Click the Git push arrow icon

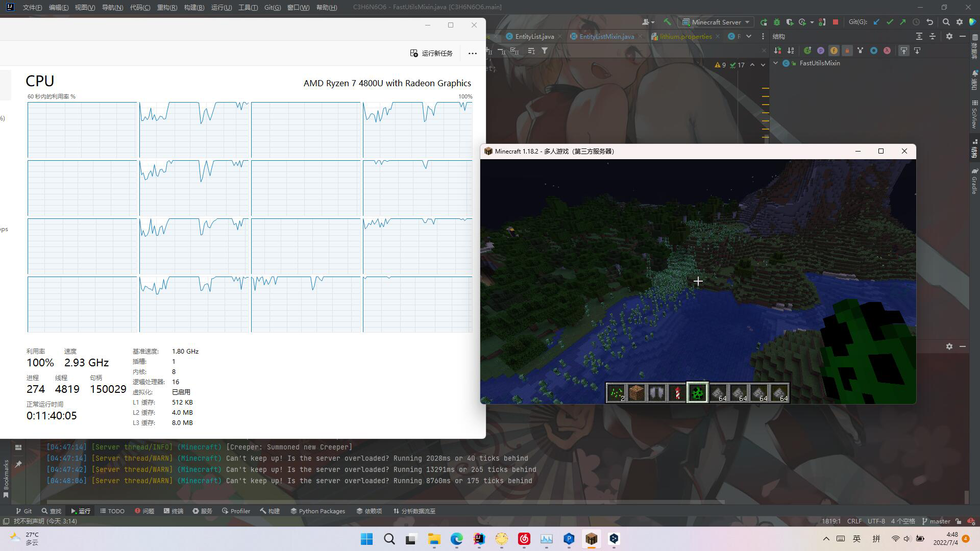(903, 22)
